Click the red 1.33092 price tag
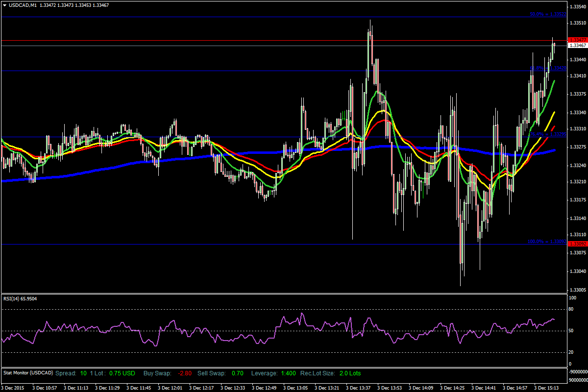This screenshot has height=392, width=588. (578, 244)
